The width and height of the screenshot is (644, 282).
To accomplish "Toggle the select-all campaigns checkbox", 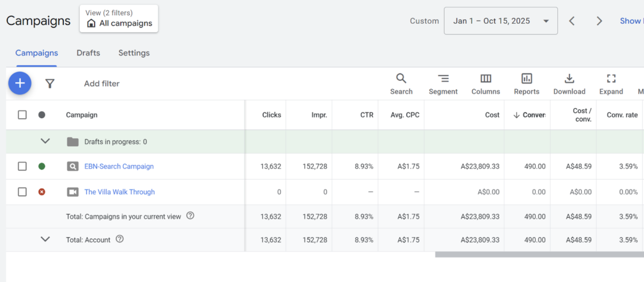I will tap(23, 115).
